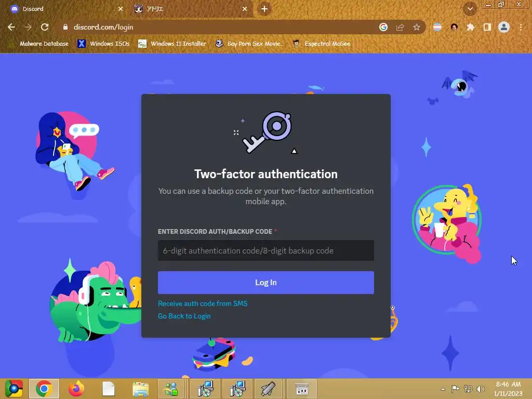This screenshot has width=532, height=399.
Task: Click Go Back to Login
Action: pos(184,316)
